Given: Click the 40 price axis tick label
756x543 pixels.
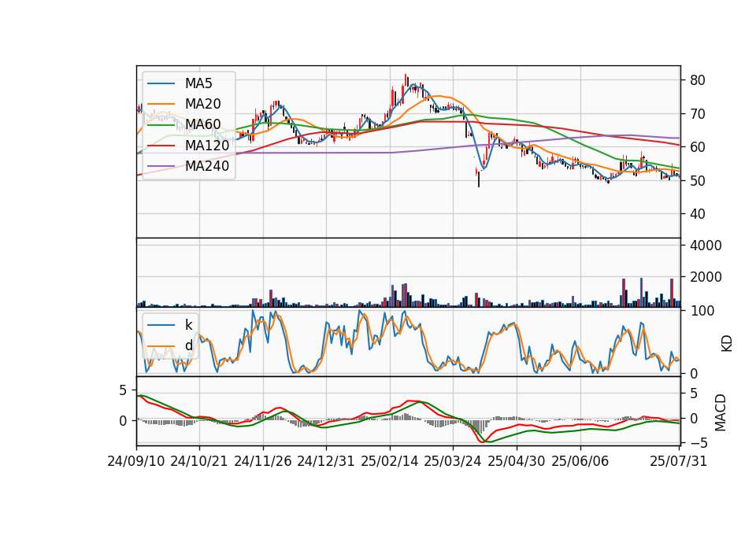Looking at the screenshot, I should coord(697,214).
